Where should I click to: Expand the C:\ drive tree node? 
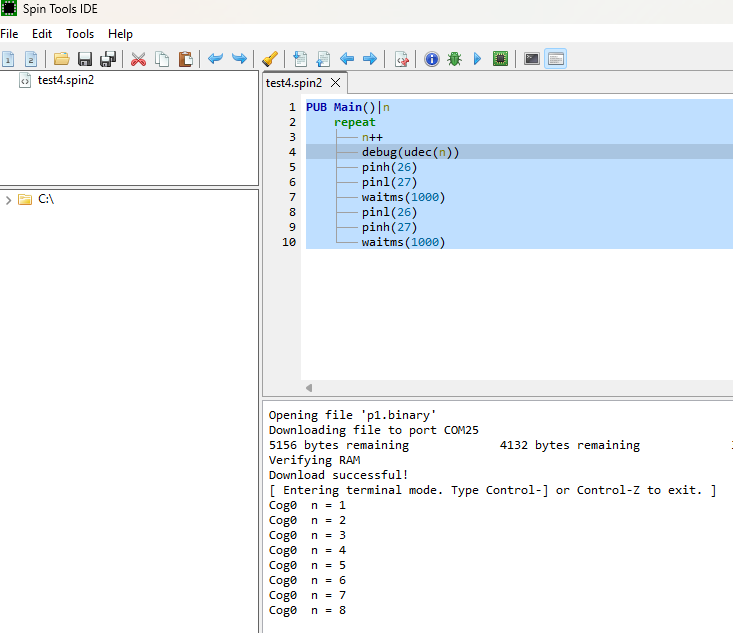[x=9, y=200]
